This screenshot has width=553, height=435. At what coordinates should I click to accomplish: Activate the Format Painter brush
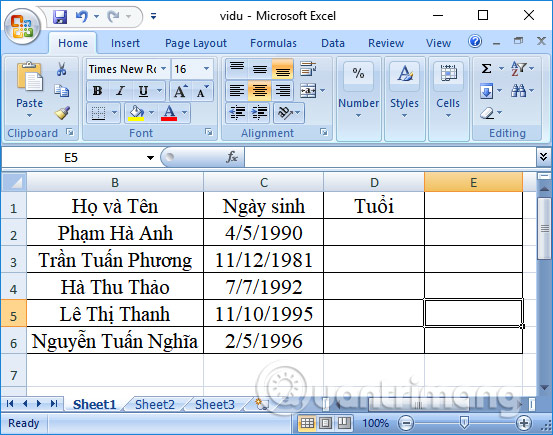pos(62,113)
